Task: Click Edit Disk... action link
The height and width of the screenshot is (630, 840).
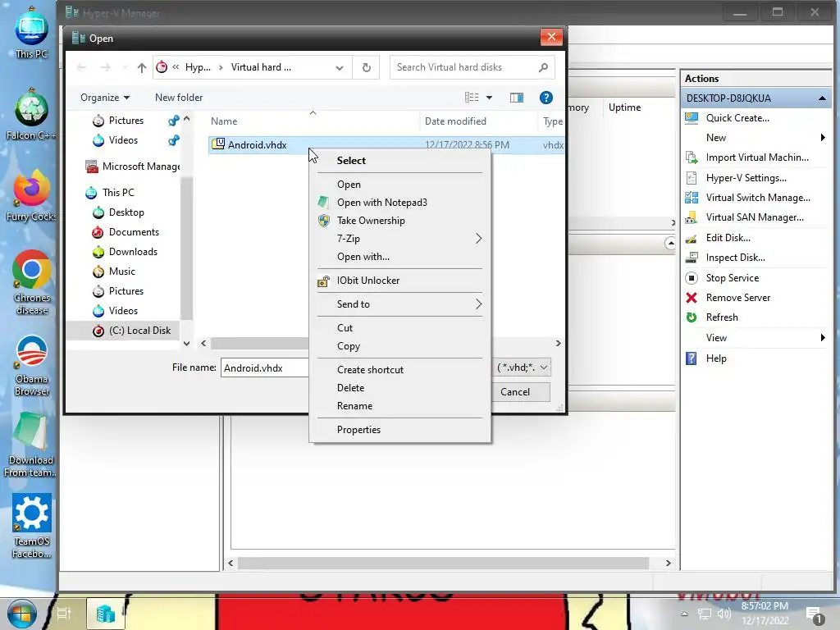Action: (728, 238)
